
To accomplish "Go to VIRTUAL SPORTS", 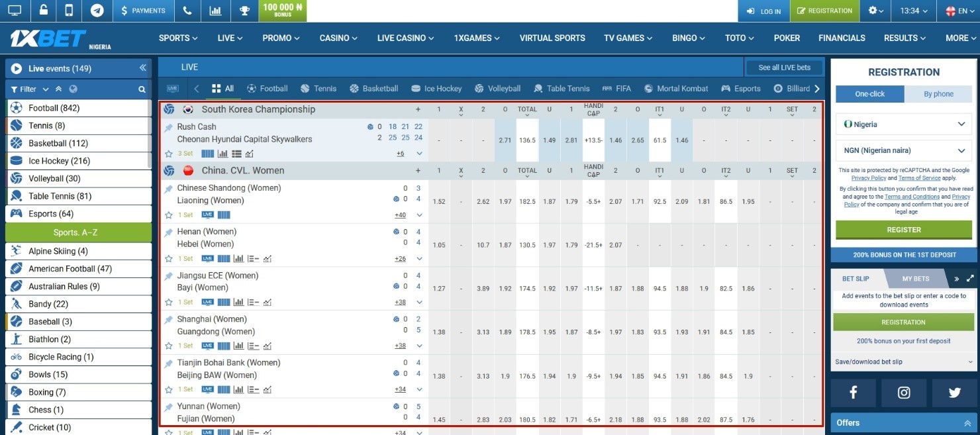I will [x=552, y=38].
